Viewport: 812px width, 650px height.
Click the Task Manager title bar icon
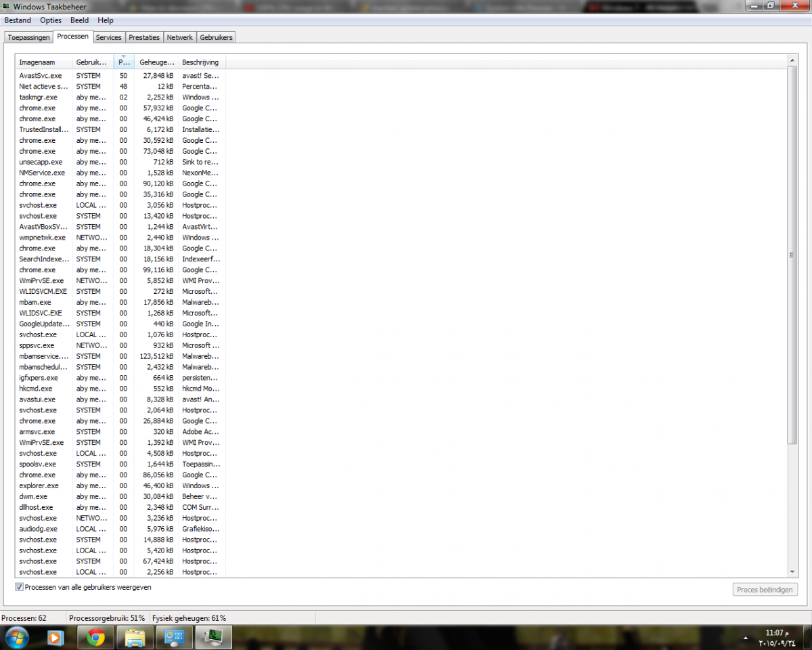coord(6,6)
